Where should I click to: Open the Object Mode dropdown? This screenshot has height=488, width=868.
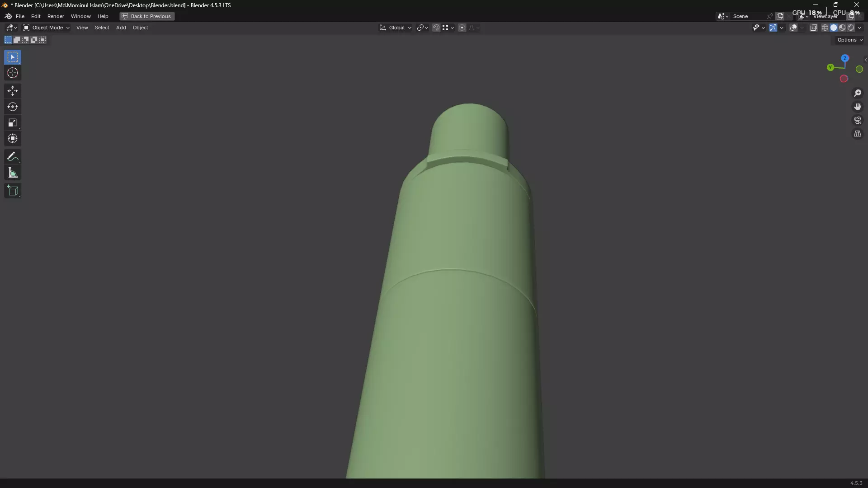coord(47,28)
